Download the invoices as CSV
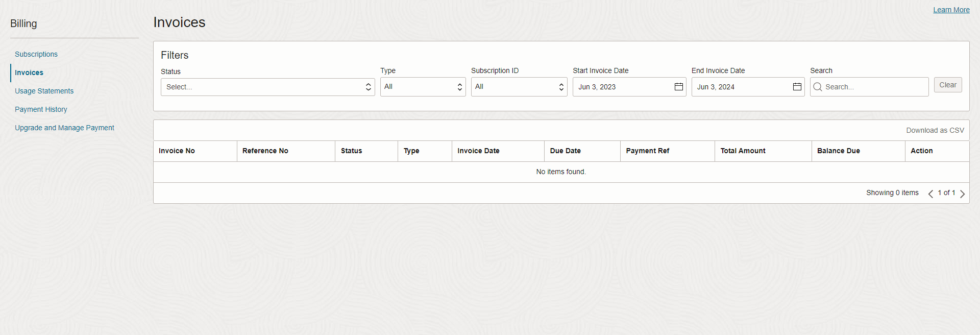Screen dimensions: 980x335 [935, 130]
